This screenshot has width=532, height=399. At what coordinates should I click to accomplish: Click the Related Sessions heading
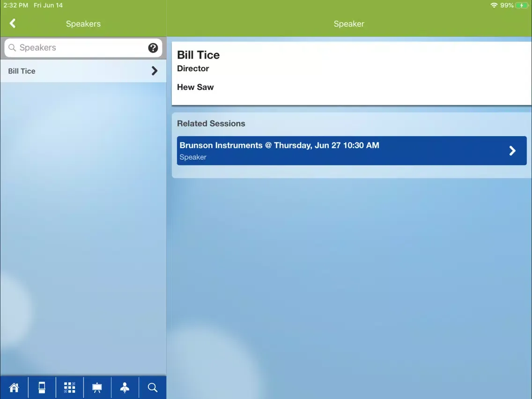211,124
